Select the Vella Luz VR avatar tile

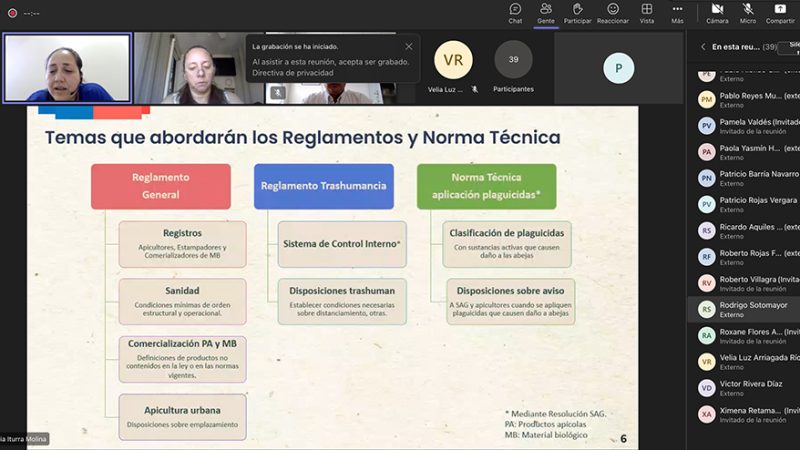(452, 66)
